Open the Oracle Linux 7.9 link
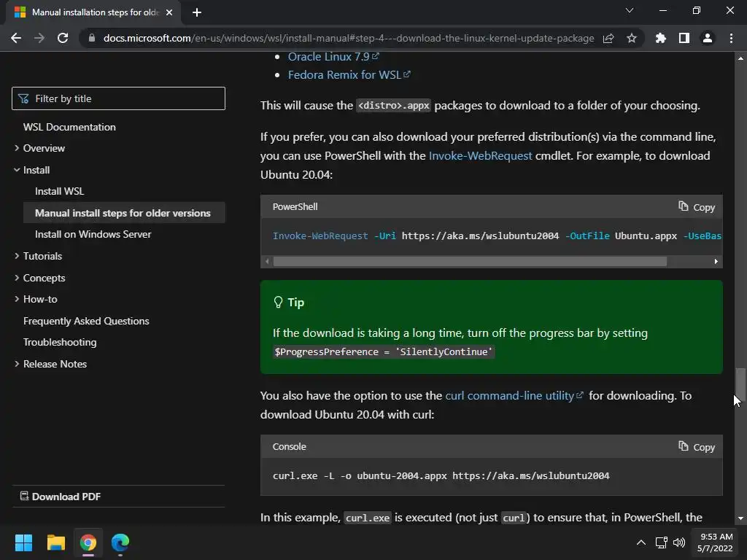Screen dimensions: 747x560 click(x=333, y=57)
